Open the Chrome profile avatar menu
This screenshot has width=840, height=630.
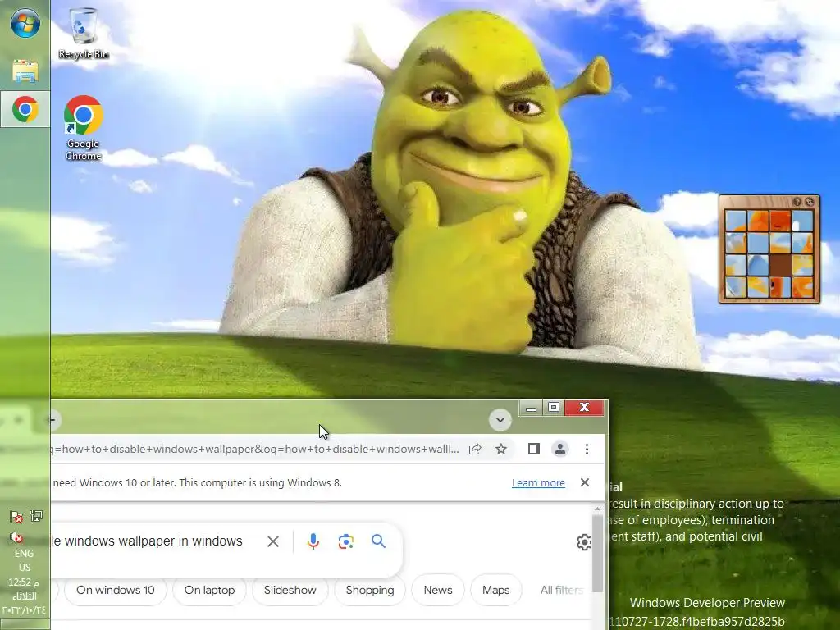[559, 449]
